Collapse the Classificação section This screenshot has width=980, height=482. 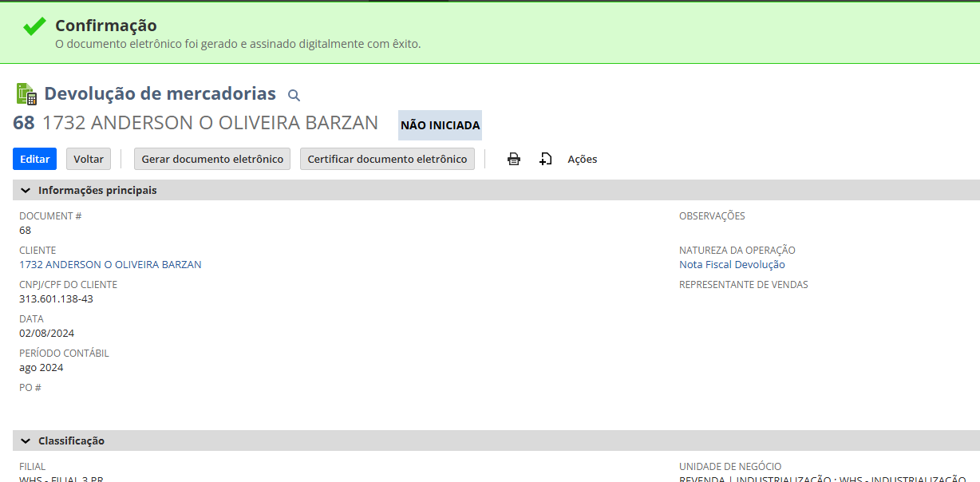point(26,441)
